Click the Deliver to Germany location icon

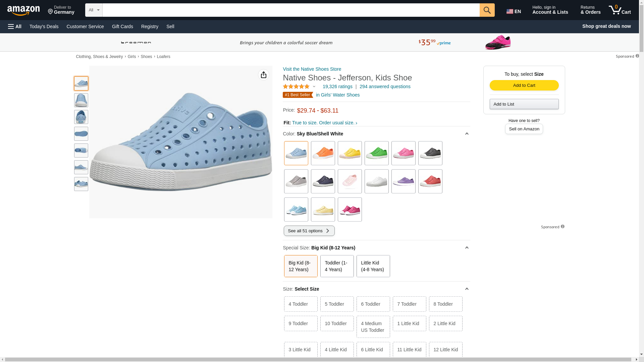pos(51,12)
